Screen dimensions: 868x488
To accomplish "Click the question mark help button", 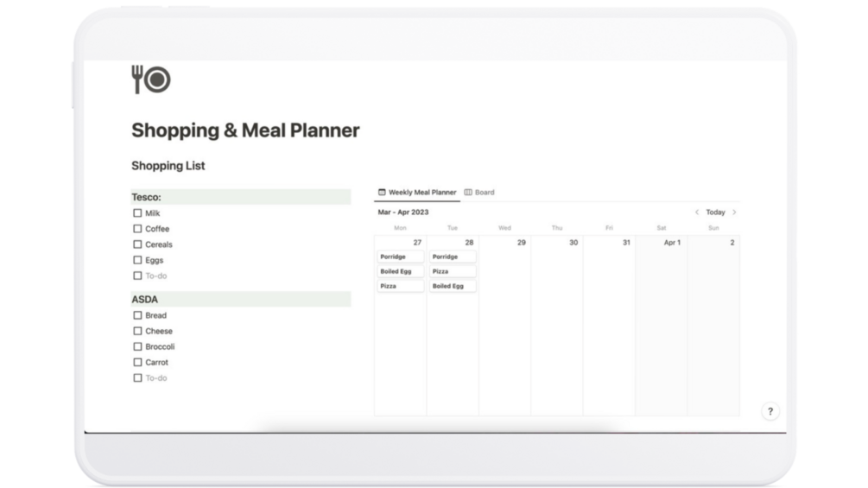I will point(770,411).
